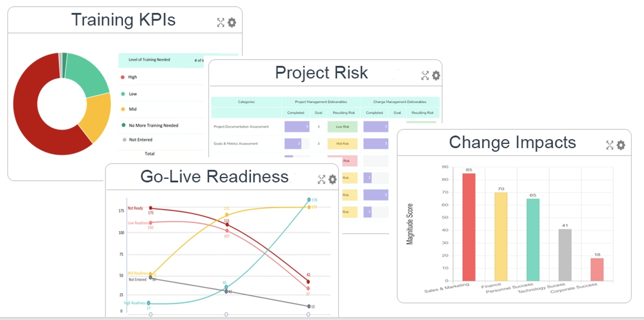
Task: Open Training KPIs gear settings
Action: 232,22
